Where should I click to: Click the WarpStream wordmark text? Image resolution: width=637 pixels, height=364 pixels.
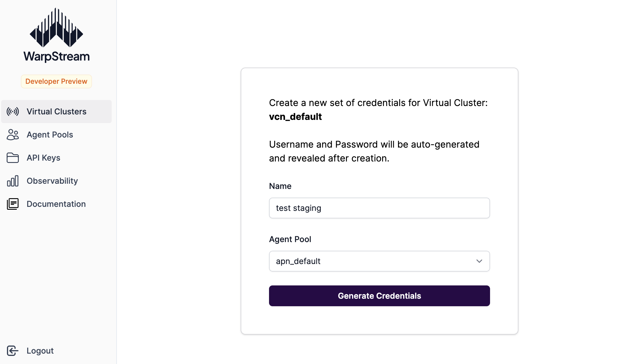56,56
